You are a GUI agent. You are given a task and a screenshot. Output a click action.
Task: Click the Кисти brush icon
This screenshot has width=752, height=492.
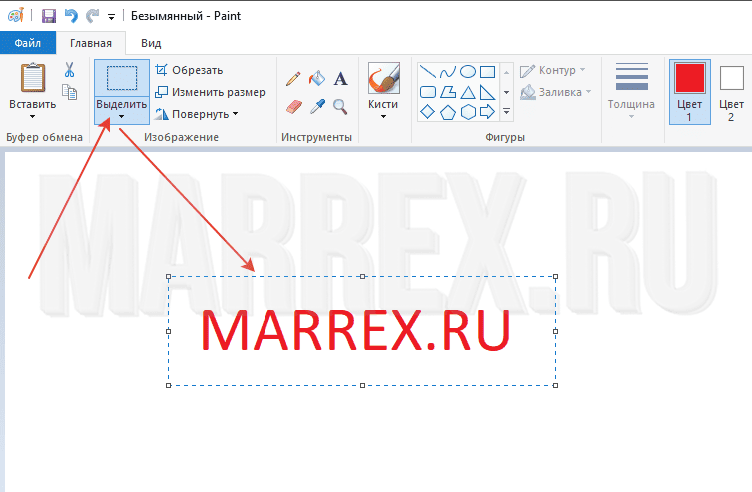384,78
